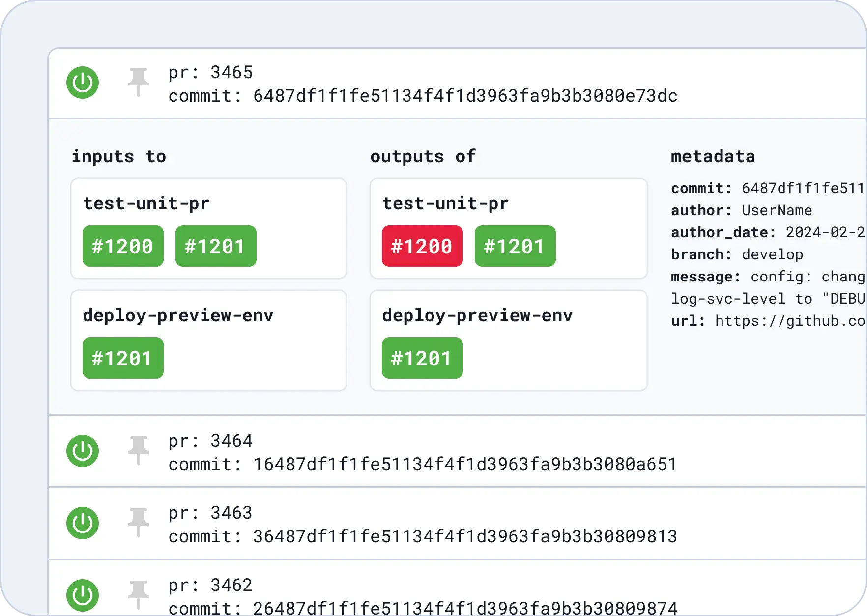Collapse the expanded PR 3465 row
Screen dimensions: 867x616
tap(423, 84)
